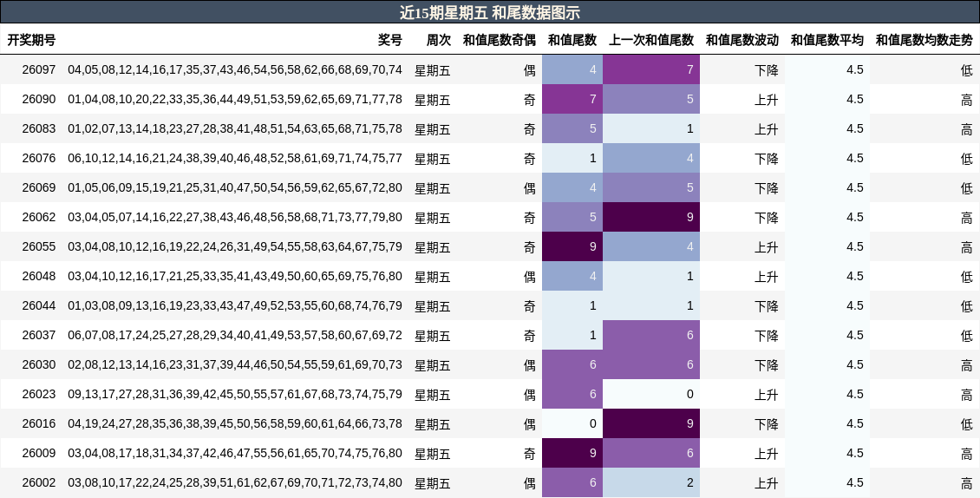The width and height of the screenshot is (980, 498).
Task: Select draw number 26055
Action: coord(39,246)
